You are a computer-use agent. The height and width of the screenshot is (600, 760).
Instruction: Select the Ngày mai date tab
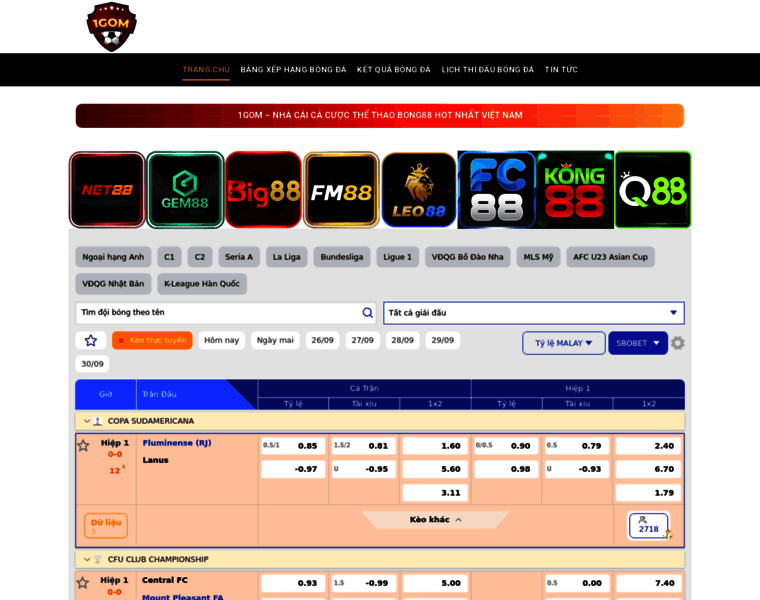(x=275, y=340)
